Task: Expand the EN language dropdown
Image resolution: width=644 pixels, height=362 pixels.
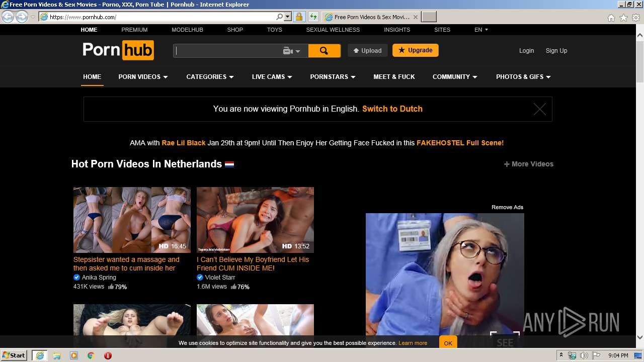Action: (x=481, y=30)
